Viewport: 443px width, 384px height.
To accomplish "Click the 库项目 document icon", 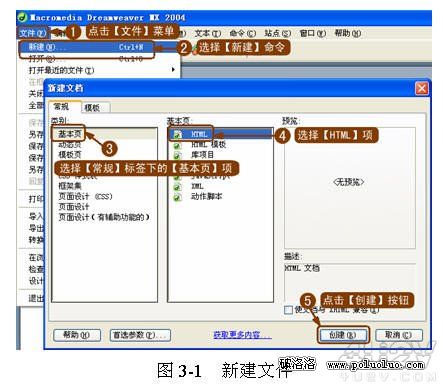I will point(177,155).
